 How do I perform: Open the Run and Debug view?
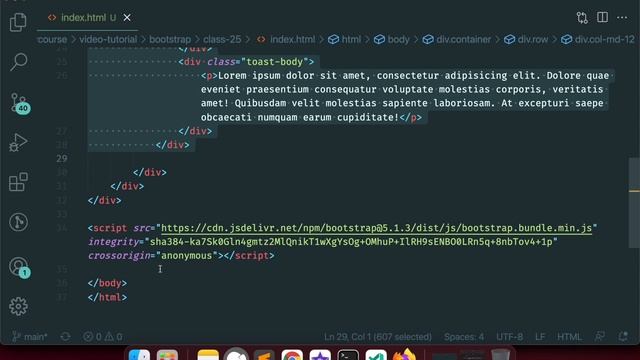click(x=18, y=142)
